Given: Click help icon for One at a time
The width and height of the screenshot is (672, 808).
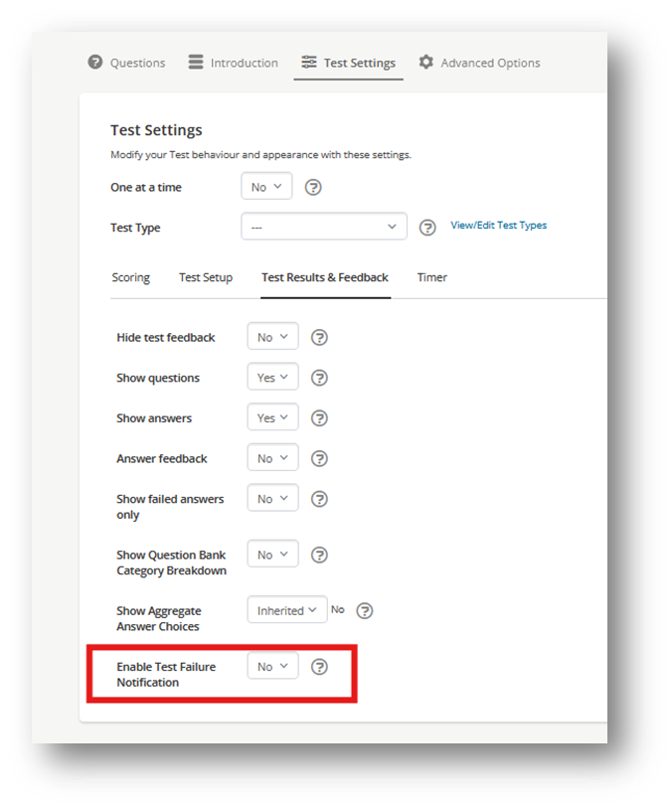Looking at the screenshot, I should (313, 187).
